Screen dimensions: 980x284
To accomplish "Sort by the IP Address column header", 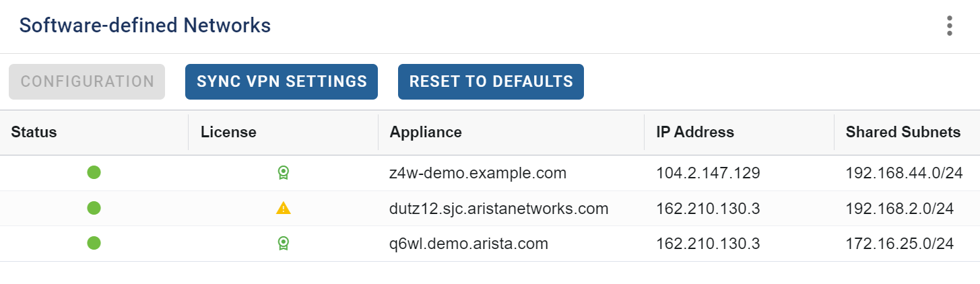I will tap(695, 132).
